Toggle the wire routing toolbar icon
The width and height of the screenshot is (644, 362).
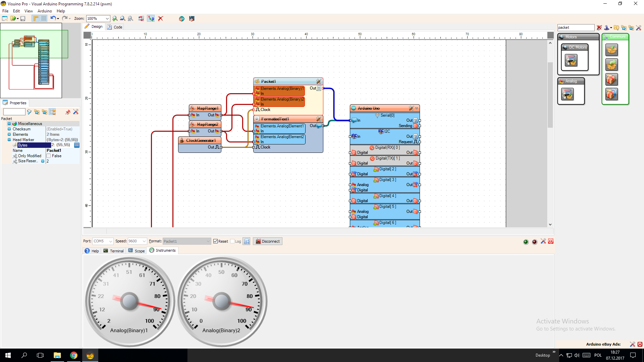(x=151, y=18)
